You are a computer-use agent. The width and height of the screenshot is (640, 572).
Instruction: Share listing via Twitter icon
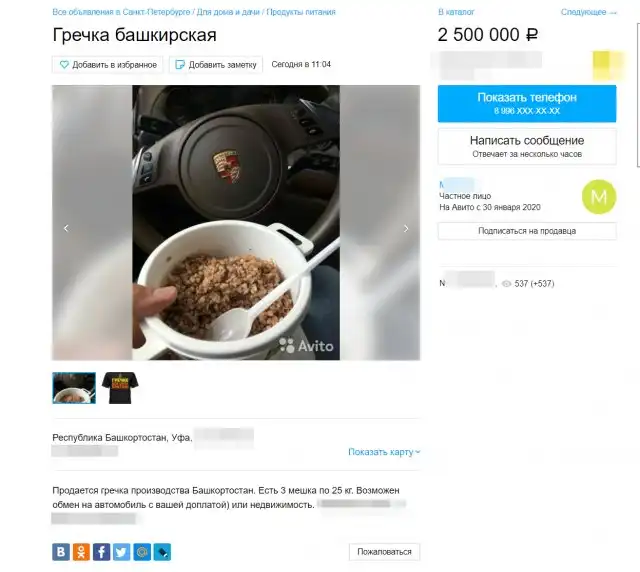click(122, 552)
